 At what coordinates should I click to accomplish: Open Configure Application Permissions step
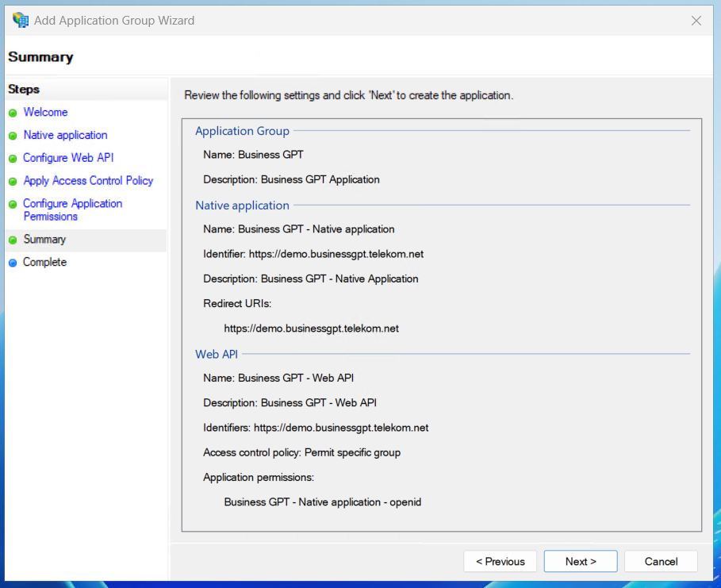pos(73,209)
